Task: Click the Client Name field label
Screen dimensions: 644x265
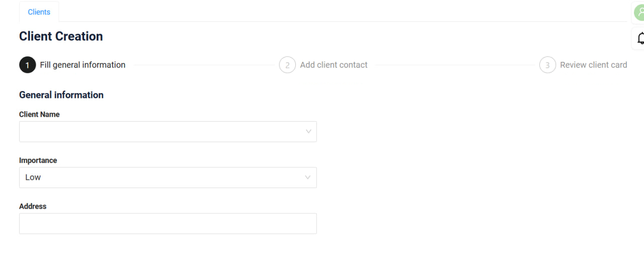Action: click(39, 115)
